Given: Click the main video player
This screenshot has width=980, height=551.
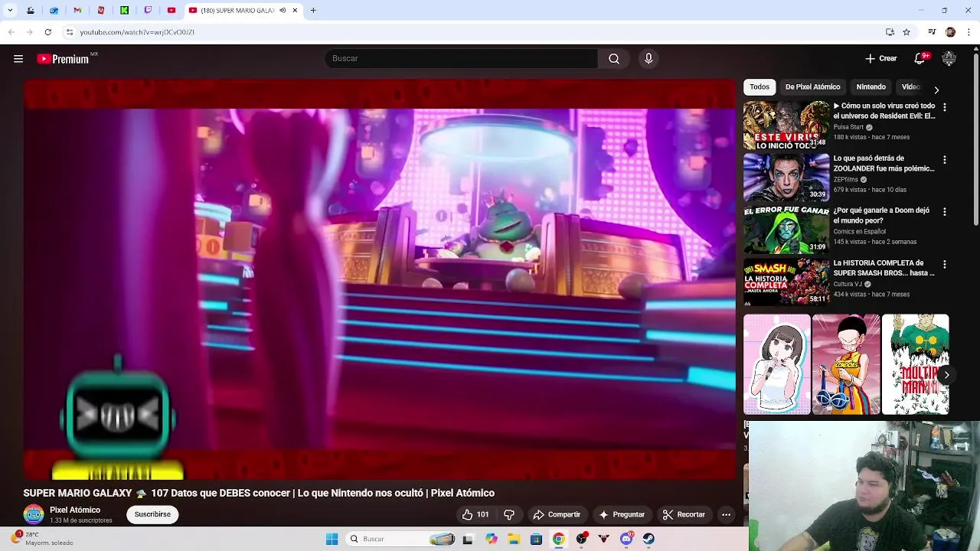Looking at the screenshot, I should coord(380,279).
